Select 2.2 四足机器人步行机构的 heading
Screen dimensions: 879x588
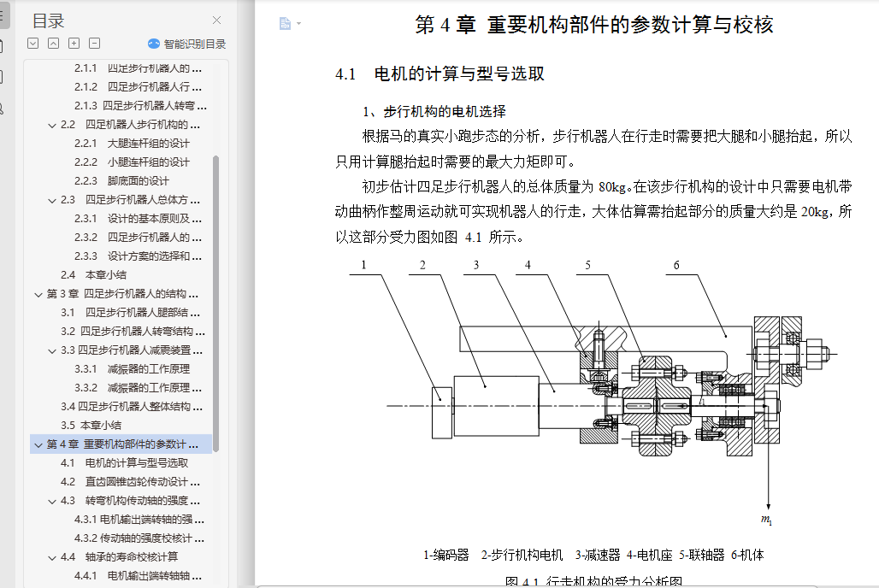[130, 125]
